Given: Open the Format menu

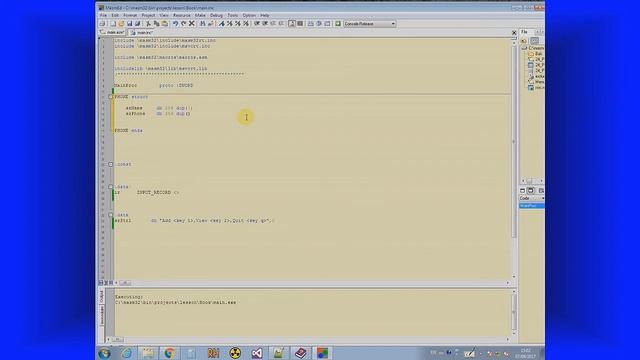Looking at the screenshot, I should point(130,16).
